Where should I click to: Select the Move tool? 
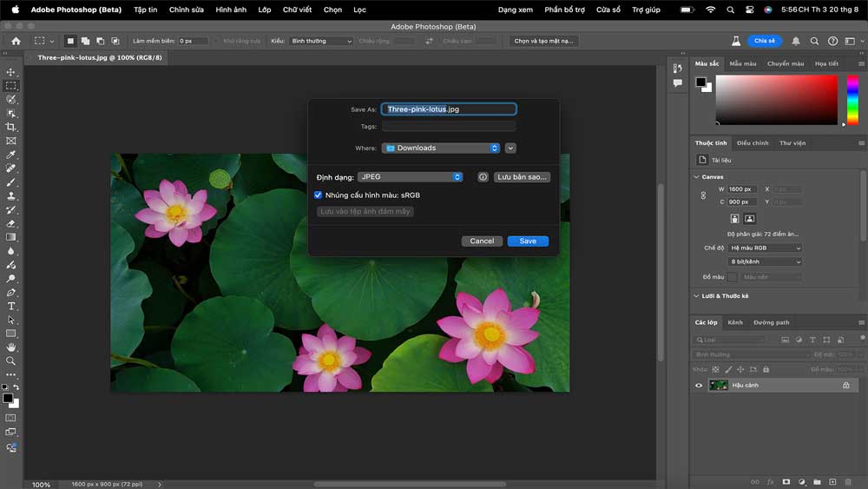[x=11, y=72]
